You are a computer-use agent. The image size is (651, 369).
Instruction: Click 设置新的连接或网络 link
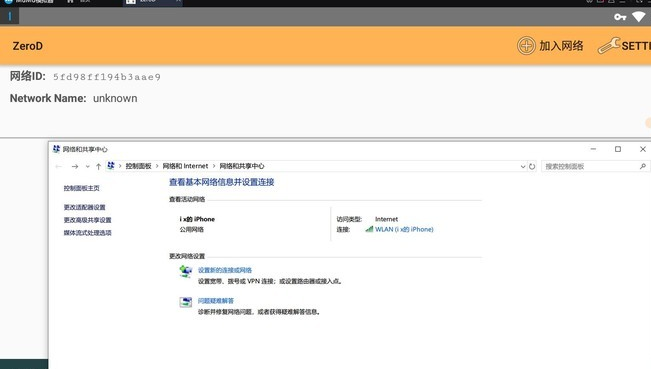click(x=225, y=270)
